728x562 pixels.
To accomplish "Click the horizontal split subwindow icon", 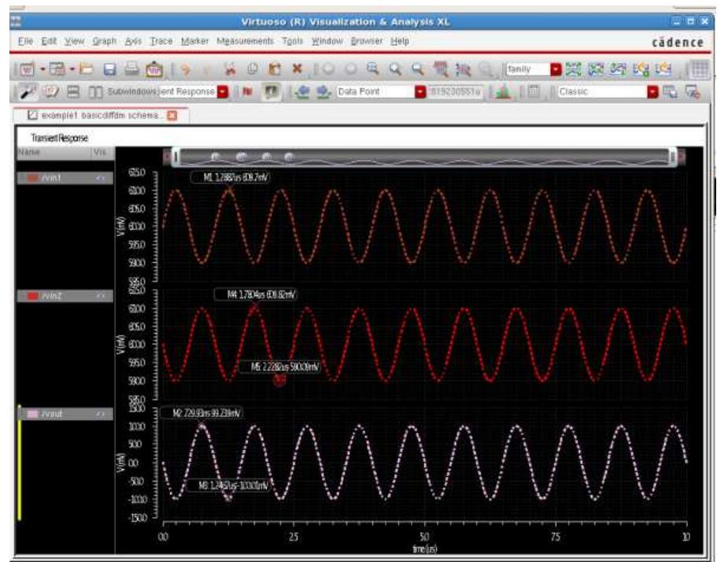I will pos(73,92).
